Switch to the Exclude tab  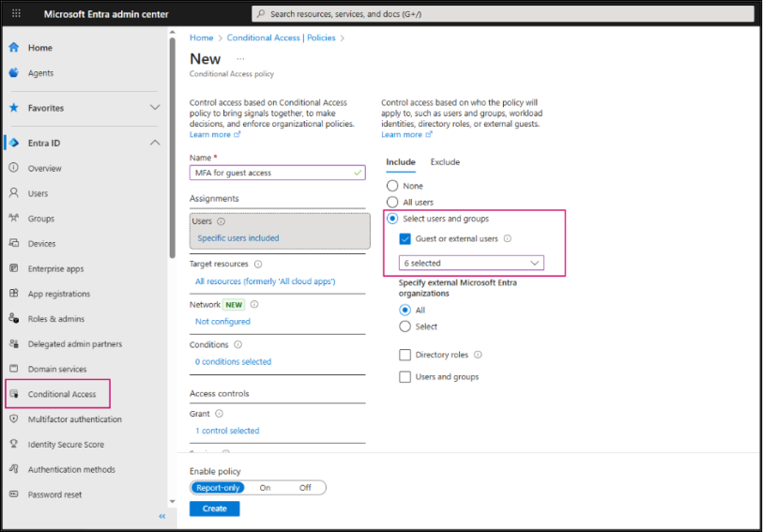click(445, 162)
